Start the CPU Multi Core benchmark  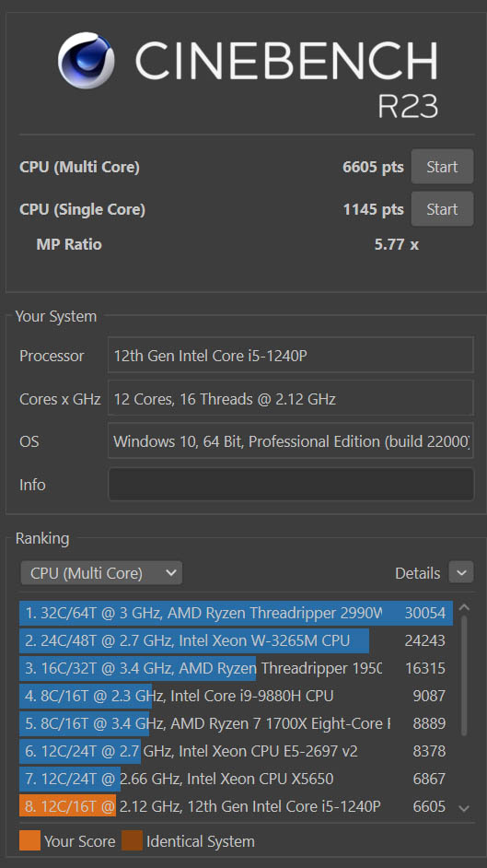pyautogui.click(x=442, y=167)
